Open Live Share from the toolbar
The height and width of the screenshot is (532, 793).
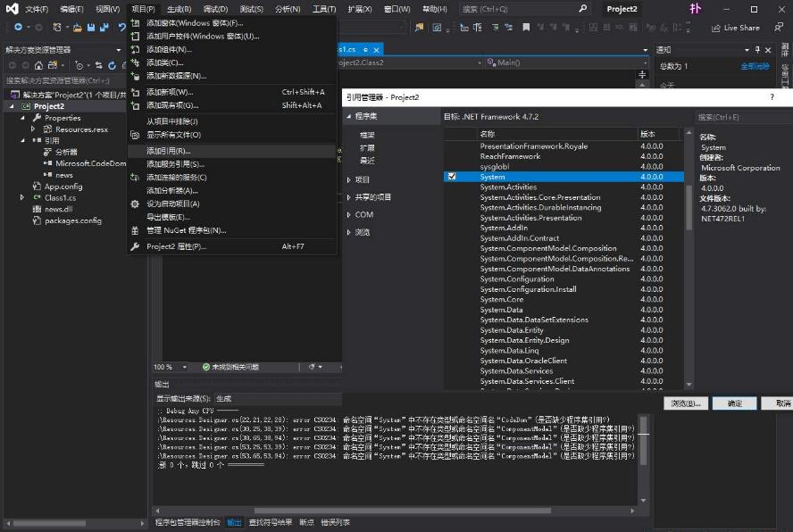tap(736, 29)
